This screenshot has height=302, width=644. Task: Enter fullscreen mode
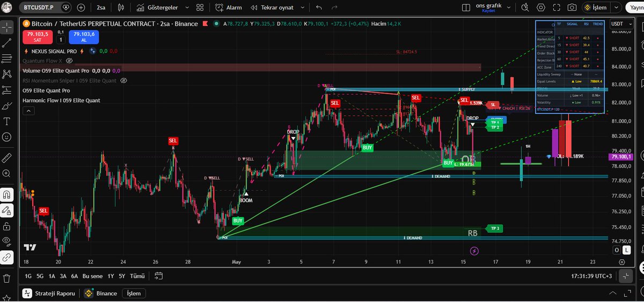pyautogui.click(x=557, y=8)
